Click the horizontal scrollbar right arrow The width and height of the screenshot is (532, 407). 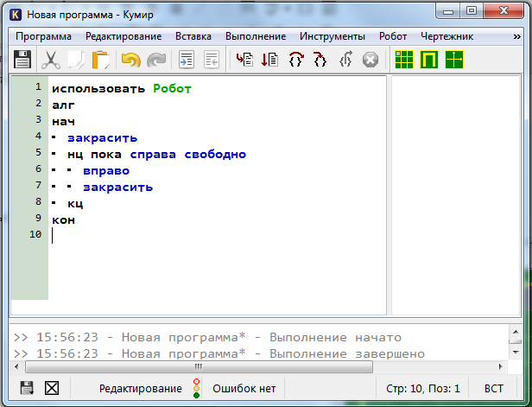point(500,367)
